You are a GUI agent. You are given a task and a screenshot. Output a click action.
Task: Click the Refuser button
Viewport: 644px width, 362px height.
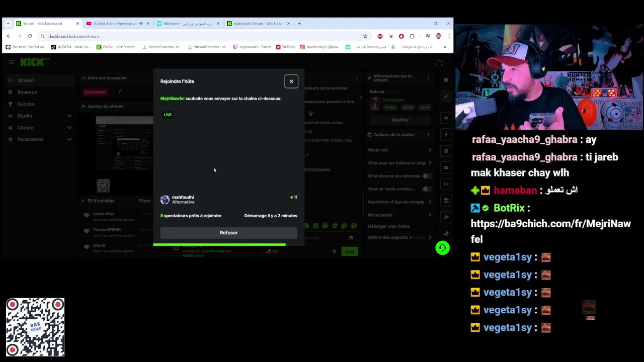pyautogui.click(x=228, y=233)
